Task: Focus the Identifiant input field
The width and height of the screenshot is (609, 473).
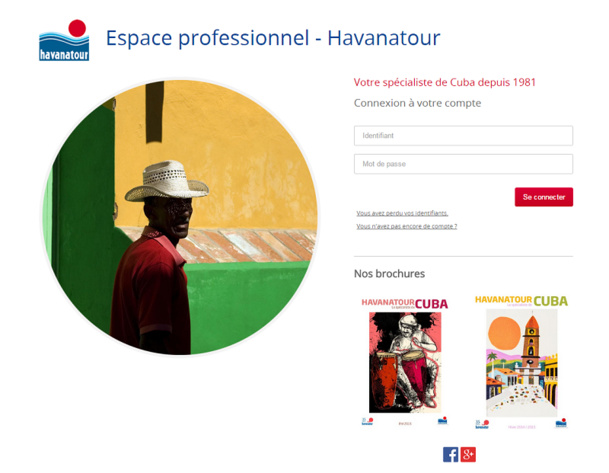Action: click(463, 136)
